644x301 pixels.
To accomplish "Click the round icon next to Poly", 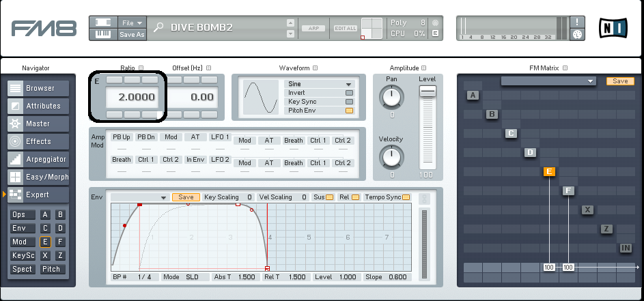I will click(435, 23).
